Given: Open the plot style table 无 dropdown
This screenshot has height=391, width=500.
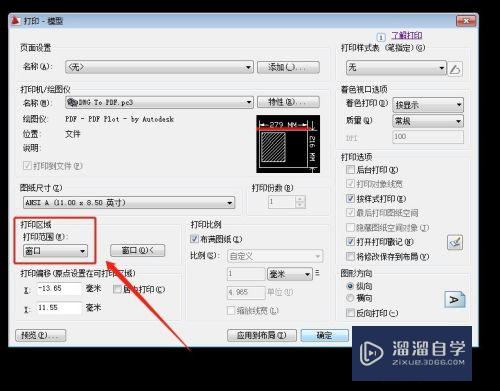Looking at the screenshot, I should click(x=396, y=68).
